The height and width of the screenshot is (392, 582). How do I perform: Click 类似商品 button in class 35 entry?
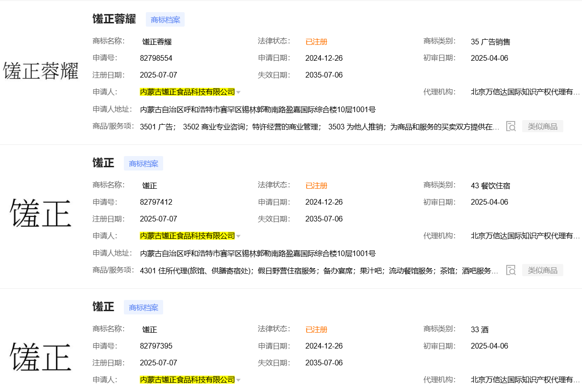[x=542, y=126]
